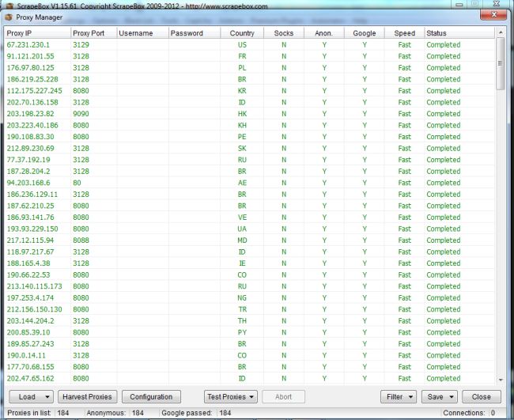Sort by the Socks column header

click(x=284, y=33)
